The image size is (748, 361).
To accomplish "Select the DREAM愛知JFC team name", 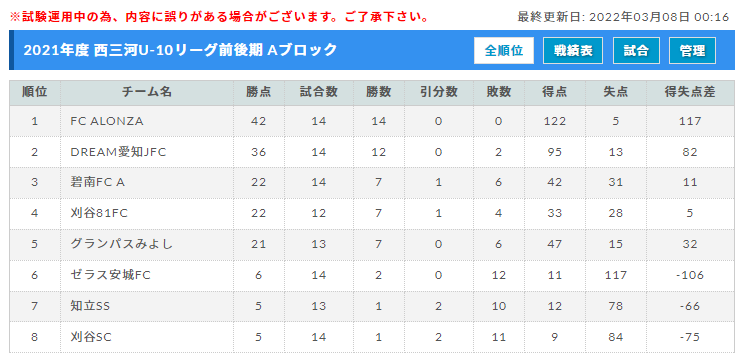I will 118,152.
